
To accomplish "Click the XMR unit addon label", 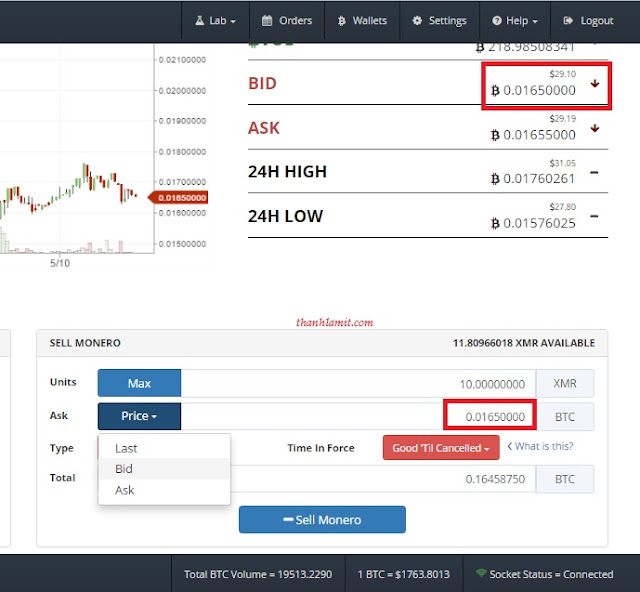I will 565,383.
